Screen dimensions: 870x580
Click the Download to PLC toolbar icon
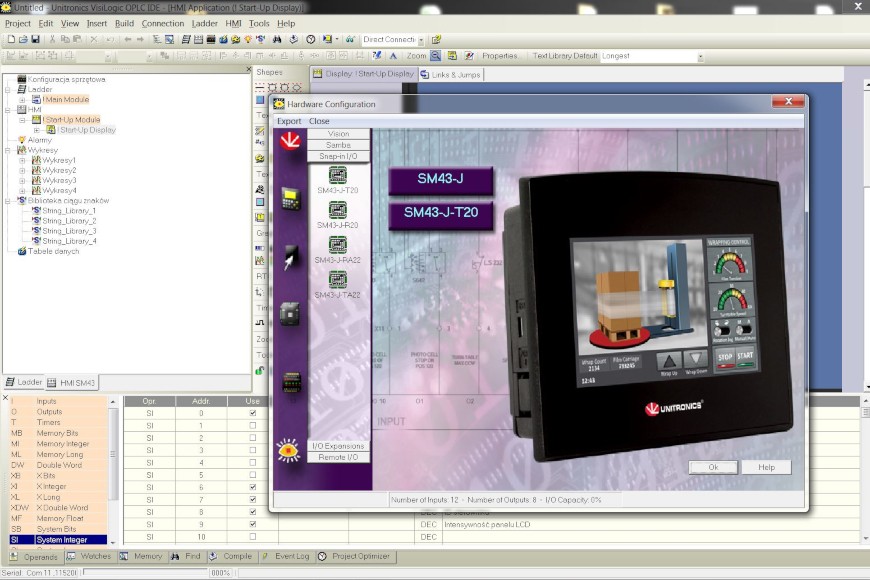tap(294, 39)
